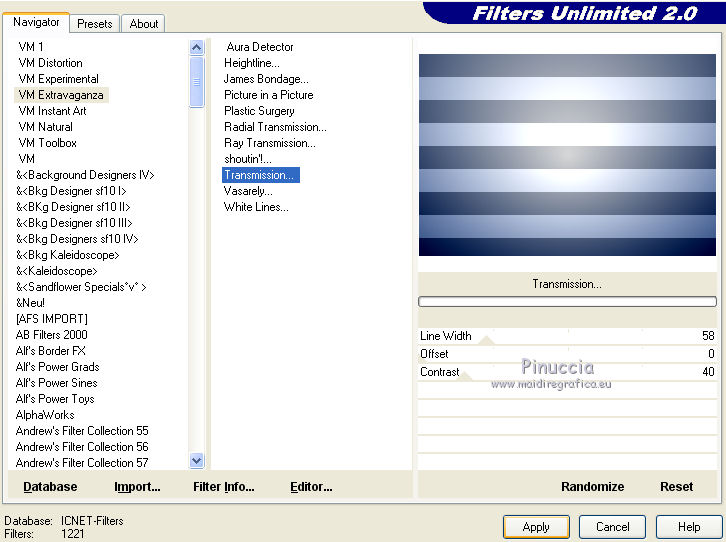Choose the White Lines... filter
Screen dimensions: 726x542
tap(256, 207)
